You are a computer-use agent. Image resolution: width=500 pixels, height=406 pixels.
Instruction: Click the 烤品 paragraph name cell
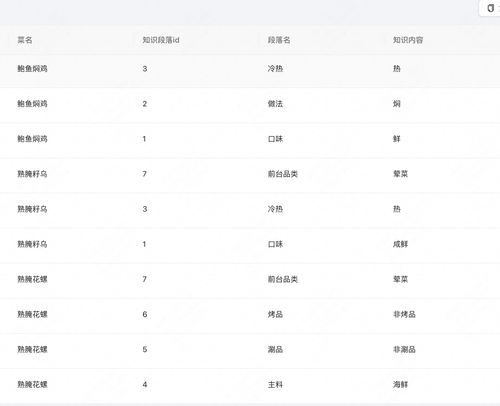click(x=275, y=314)
